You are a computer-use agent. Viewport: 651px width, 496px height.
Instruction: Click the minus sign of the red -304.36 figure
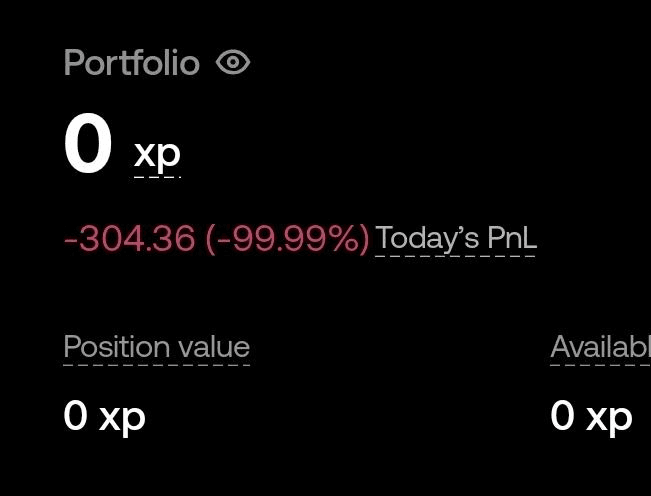tap(71, 240)
